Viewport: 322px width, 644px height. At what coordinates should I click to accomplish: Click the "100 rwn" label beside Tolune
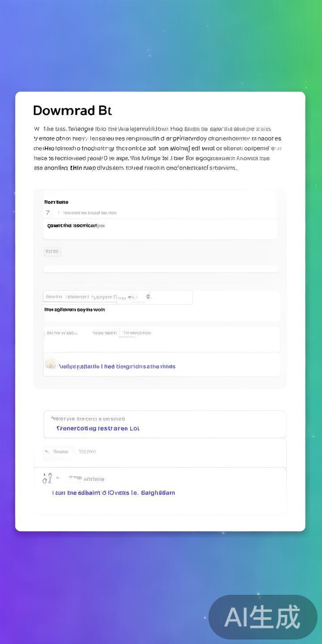pos(87,452)
